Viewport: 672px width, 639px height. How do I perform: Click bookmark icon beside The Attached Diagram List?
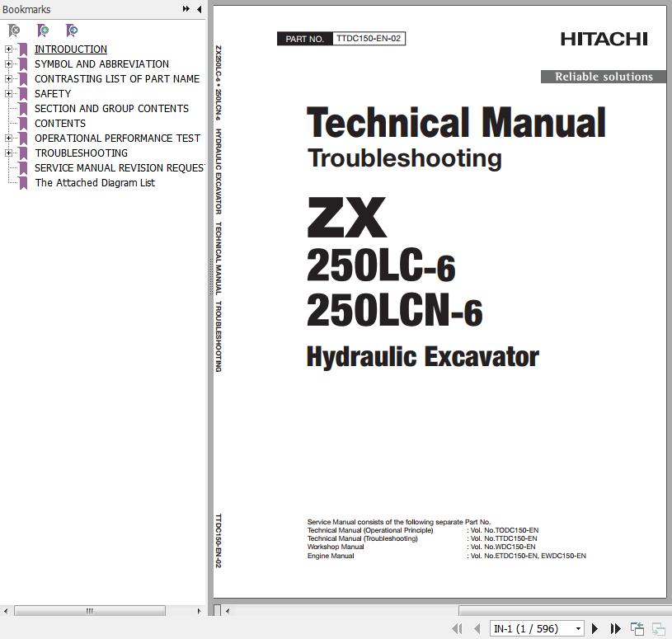pos(24,182)
